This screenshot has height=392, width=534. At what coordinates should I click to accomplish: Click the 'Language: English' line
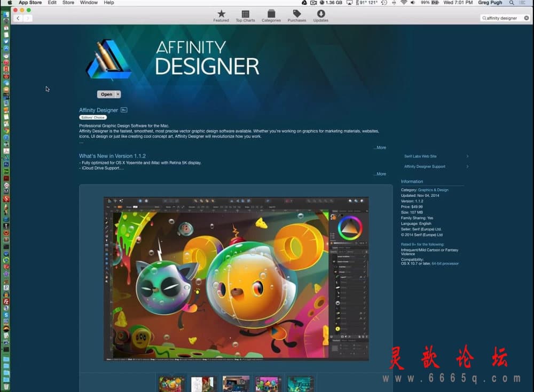coord(416,223)
